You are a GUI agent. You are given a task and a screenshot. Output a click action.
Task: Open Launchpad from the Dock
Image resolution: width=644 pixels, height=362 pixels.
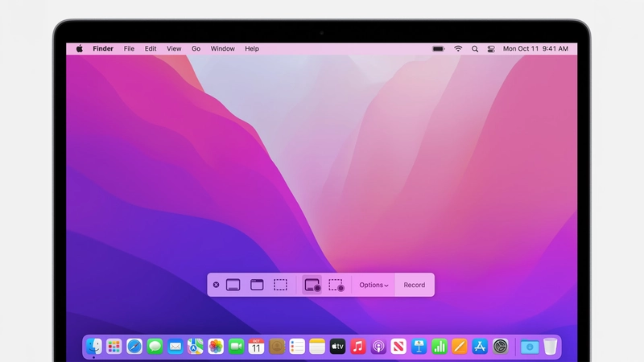[114, 347]
